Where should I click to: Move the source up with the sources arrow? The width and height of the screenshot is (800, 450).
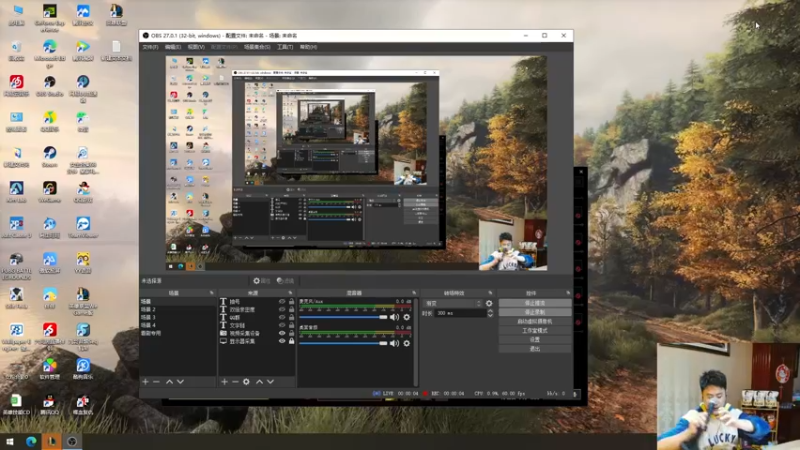(259, 382)
